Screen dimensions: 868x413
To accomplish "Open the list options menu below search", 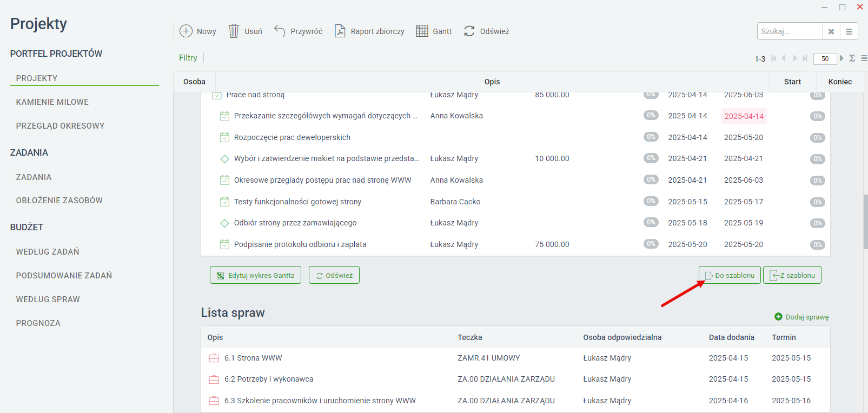I will [864, 58].
